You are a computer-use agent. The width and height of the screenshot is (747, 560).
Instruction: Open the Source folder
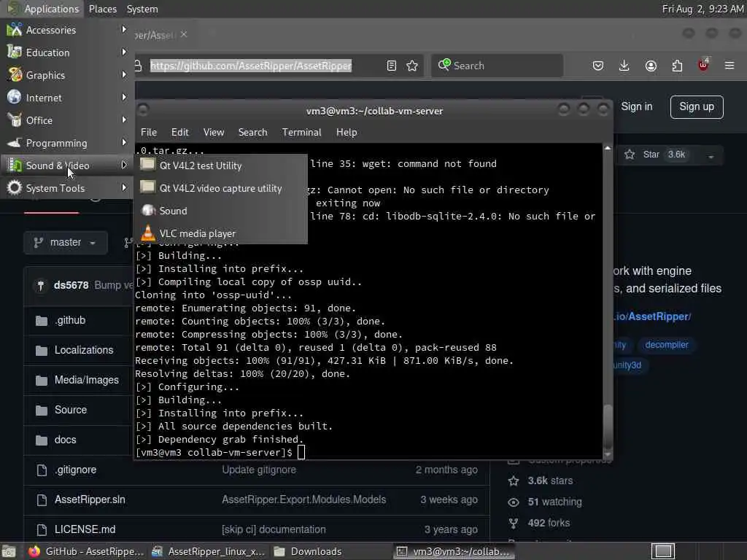[x=71, y=410]
